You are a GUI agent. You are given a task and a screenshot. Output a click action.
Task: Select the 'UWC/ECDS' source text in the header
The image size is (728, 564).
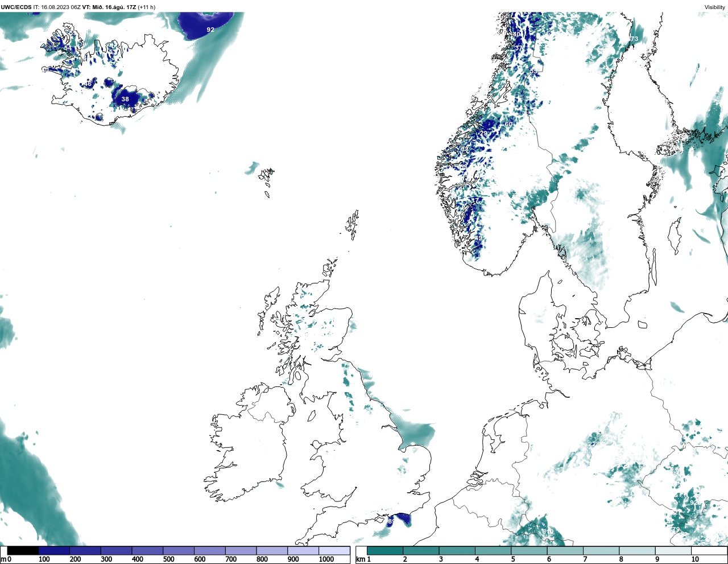(16, 7)
